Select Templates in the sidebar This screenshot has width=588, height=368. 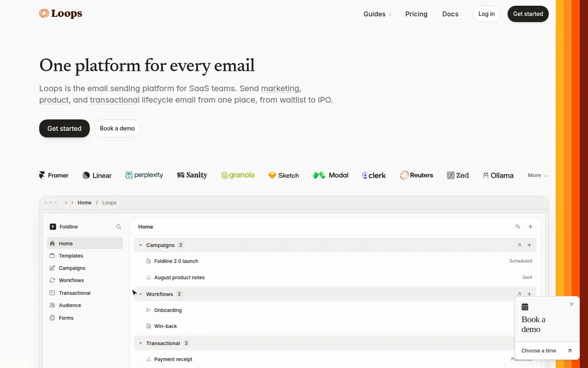[85, 256]
